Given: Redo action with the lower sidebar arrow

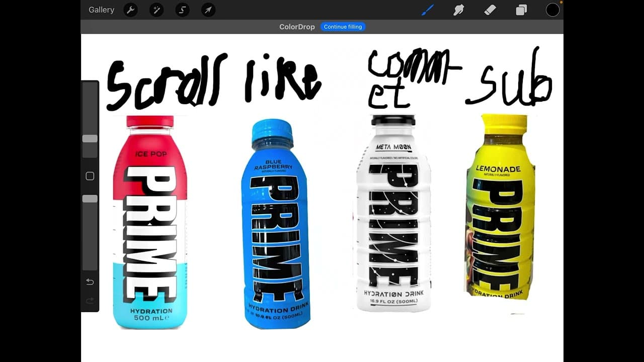Looking at the screenshot, I should [90, 301].
